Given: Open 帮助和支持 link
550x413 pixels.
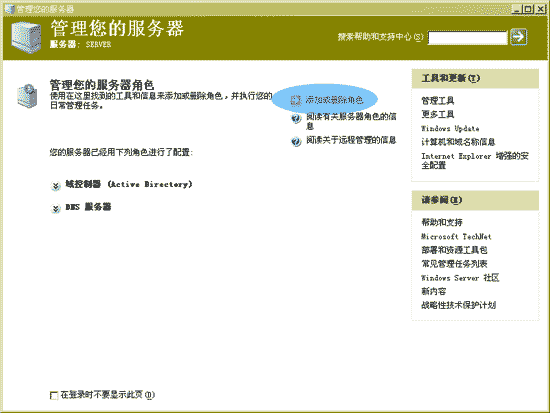Looking at the screenshot, I should (x=442, y=222).
